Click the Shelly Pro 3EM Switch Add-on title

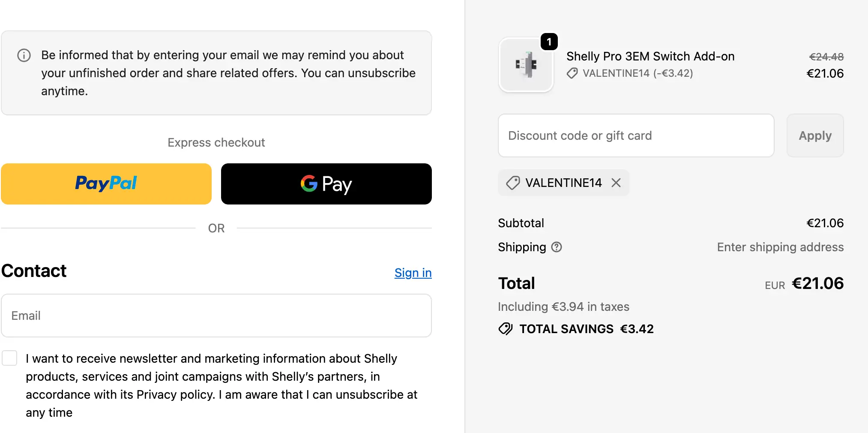coord(650,56)
